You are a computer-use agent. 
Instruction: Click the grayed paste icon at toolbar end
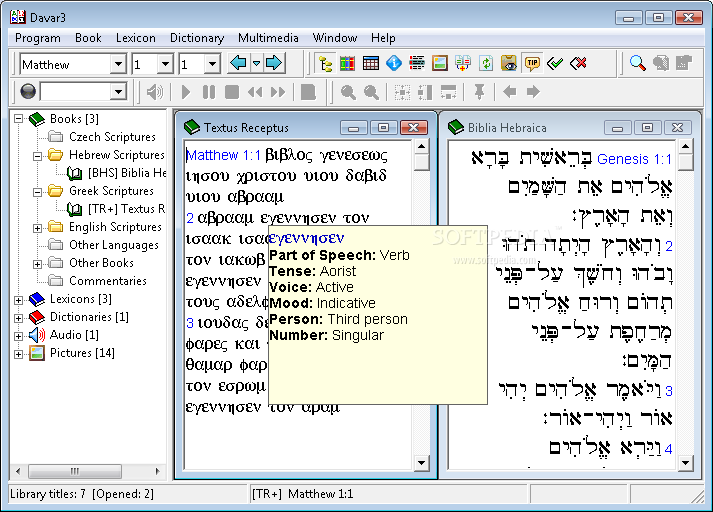pos(683,63)
